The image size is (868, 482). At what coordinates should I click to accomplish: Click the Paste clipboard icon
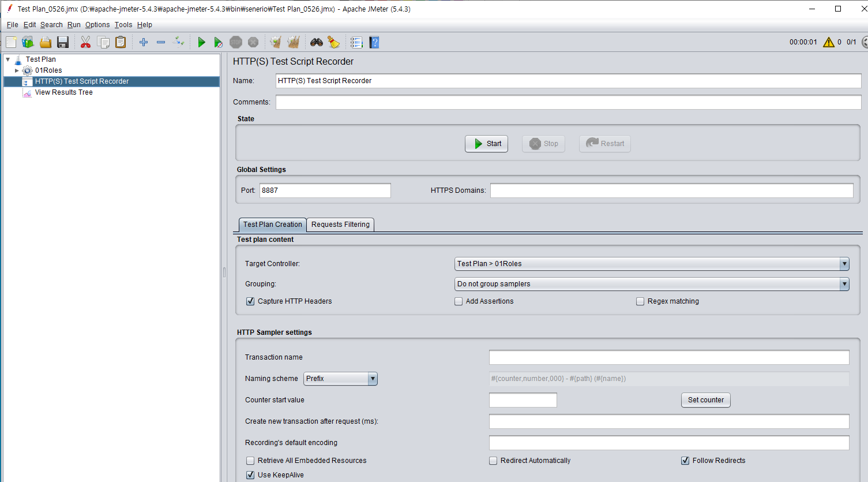tap(121, 42)
